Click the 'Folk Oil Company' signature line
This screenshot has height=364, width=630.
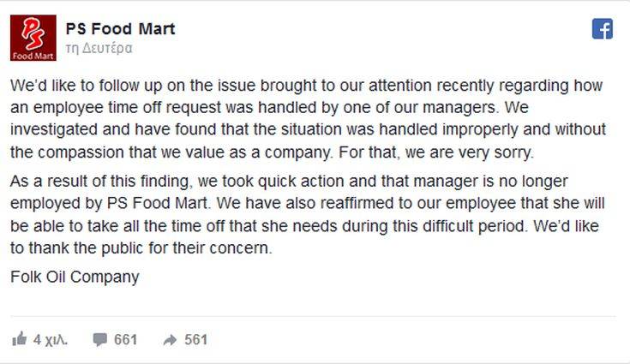pyautogui.click(x=74, y=277)
